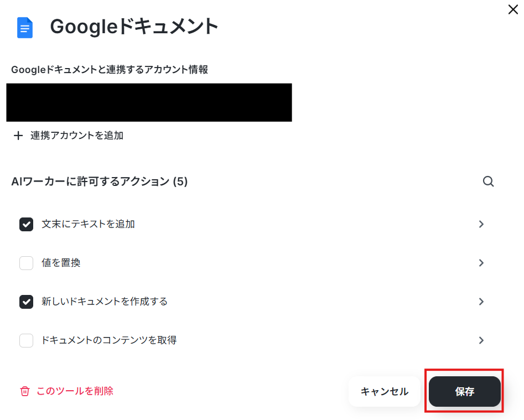Expand ドキュメントのコンテンツを取得 chevron

(x=481, y=340)
